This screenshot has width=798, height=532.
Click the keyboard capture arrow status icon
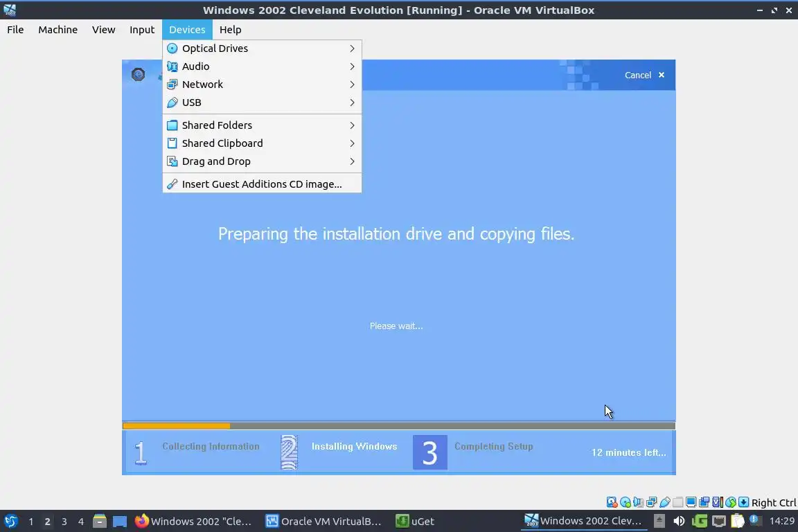pyautogui.click(x=743, y=502)
